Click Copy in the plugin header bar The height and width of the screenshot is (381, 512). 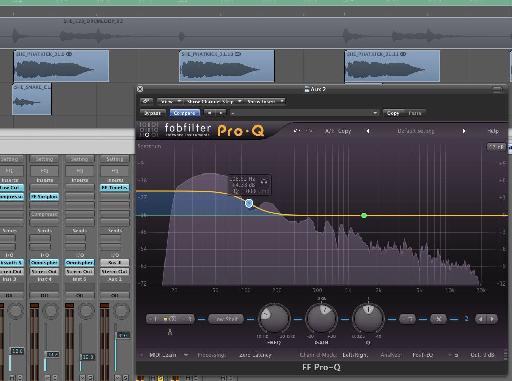tap(393, 113)
